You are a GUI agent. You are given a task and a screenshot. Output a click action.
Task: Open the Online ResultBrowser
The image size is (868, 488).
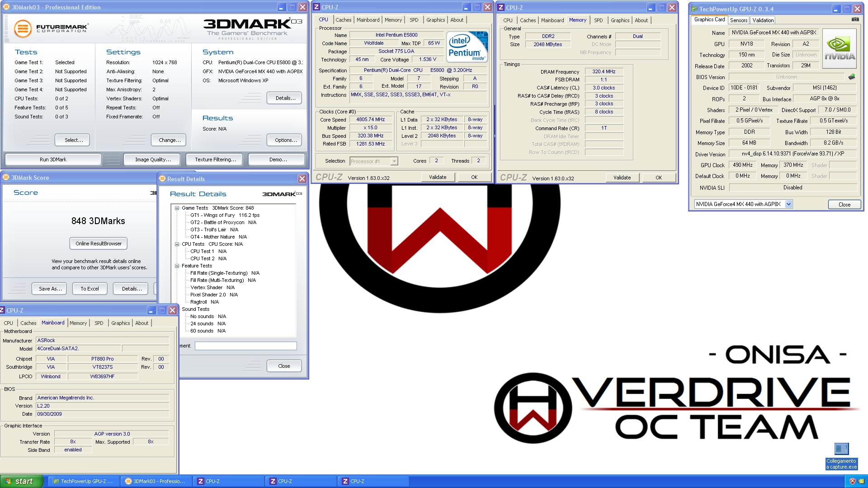click(99, 244)
